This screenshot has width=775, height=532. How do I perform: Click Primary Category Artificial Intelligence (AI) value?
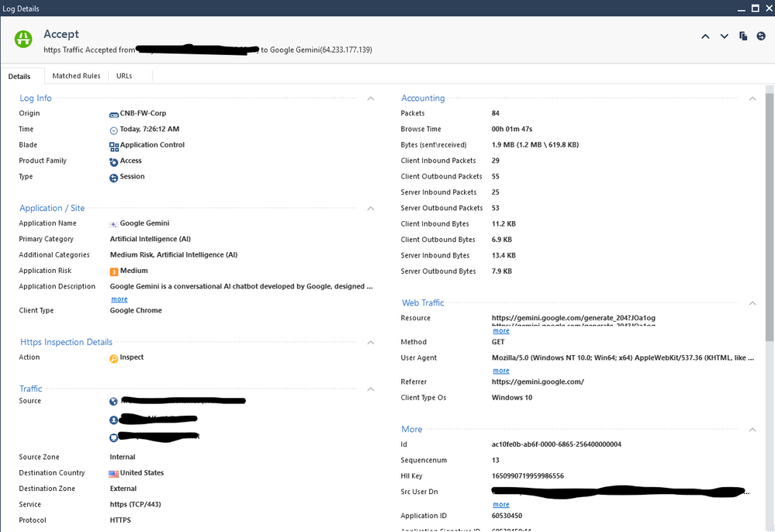tap(151, 239)
